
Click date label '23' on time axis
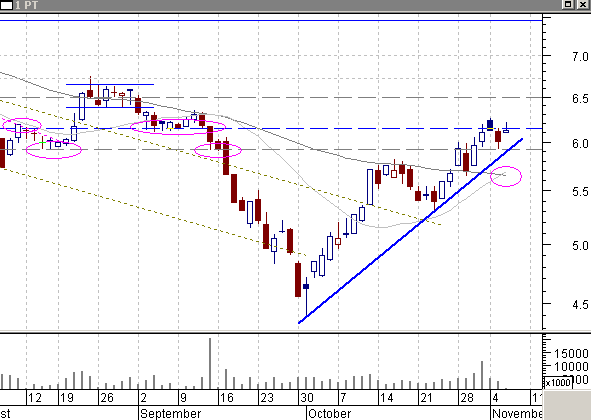pos(267,398)
